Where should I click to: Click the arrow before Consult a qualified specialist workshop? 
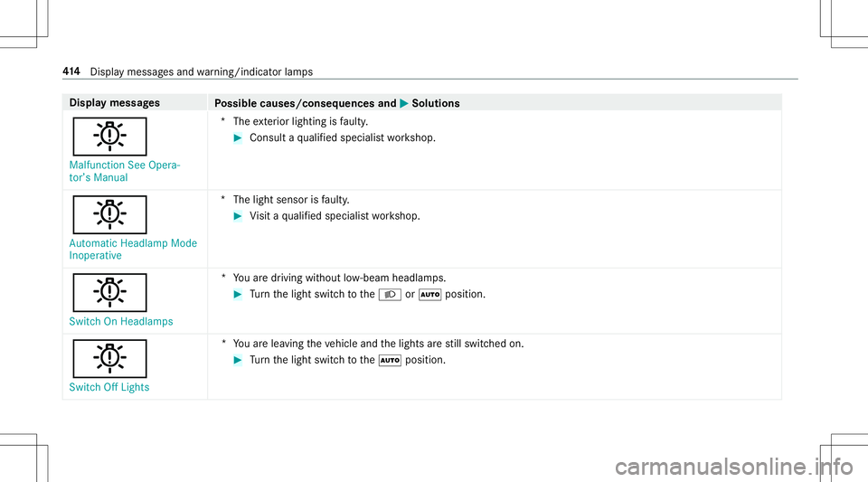[238, 137]
